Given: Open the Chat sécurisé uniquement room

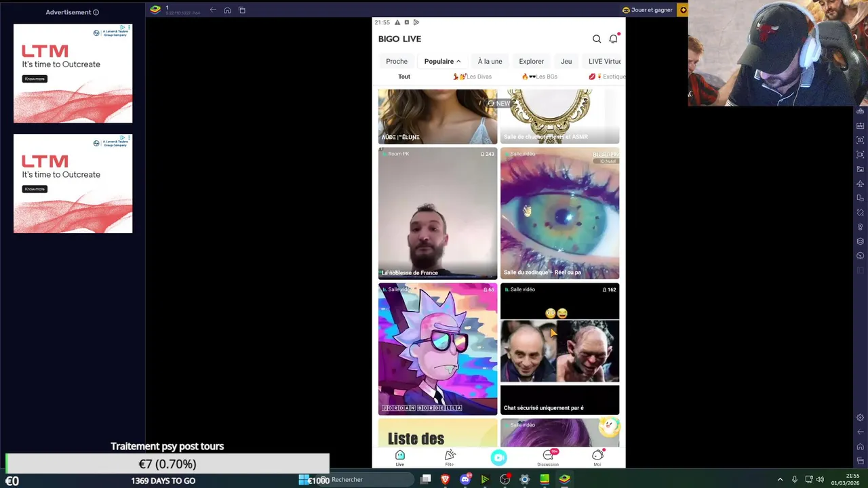Looking at the screenshot, I should (x=559, y=348).
